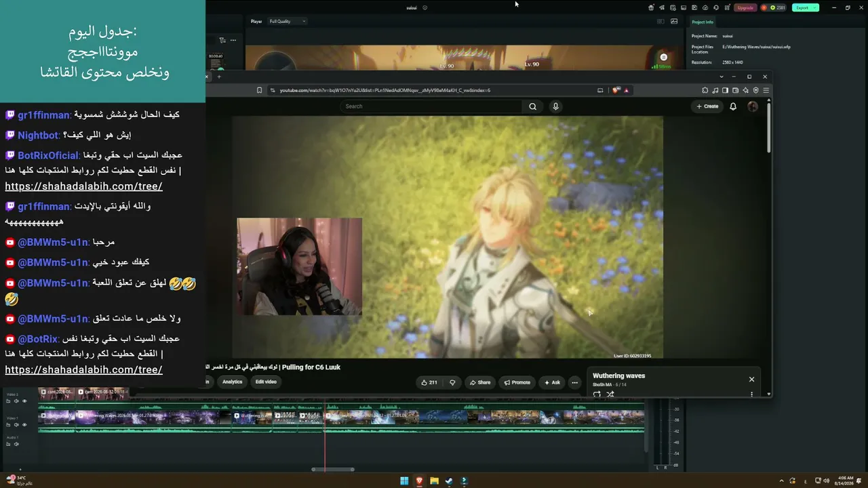
Task: Toggle shuffle for the Wuthering waves playlist
Action: (x=610, y=394)
